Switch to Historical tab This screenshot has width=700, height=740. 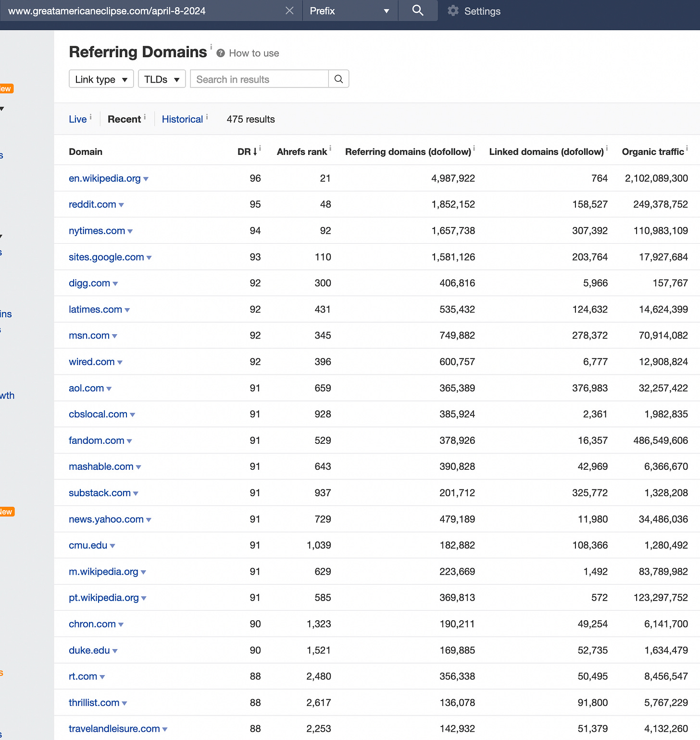click(x=182, y=119)
